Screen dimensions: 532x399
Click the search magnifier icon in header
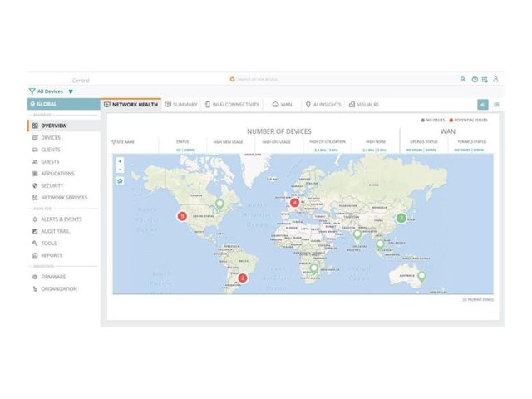[464, 79]
